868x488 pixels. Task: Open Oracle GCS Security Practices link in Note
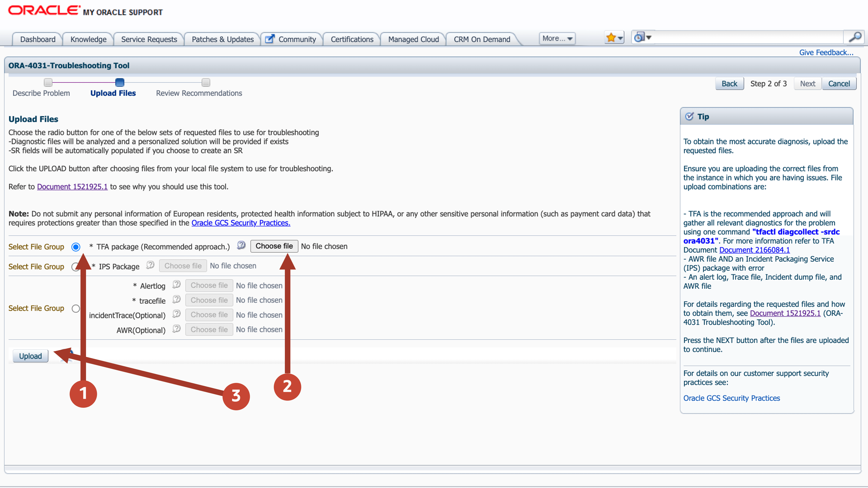click(x=241, y=223)
